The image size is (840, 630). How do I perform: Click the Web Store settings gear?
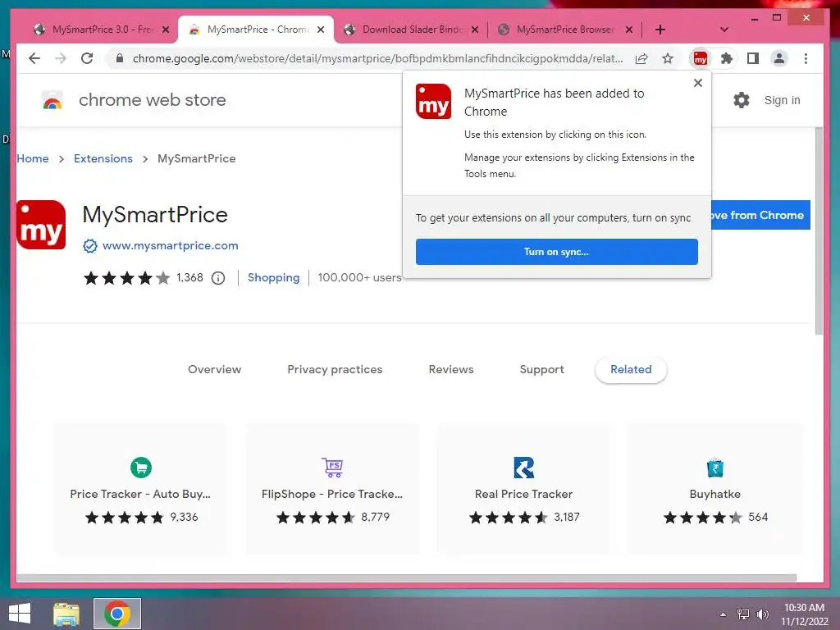click(x=742, y=100)
